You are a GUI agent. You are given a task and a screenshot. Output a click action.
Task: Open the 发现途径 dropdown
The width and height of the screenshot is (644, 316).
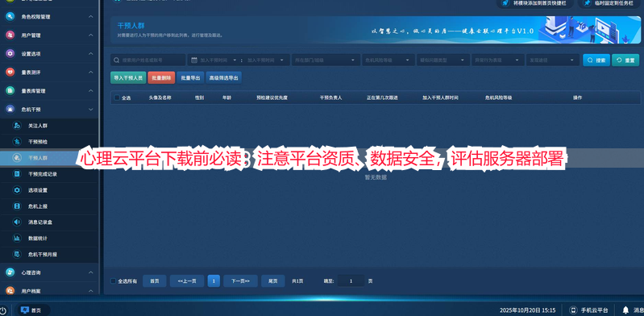(x=553, y=60)
